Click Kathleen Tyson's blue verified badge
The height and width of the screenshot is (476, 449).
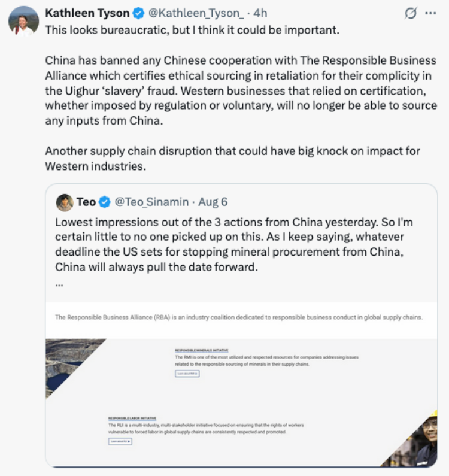click(x=139, y=13)
